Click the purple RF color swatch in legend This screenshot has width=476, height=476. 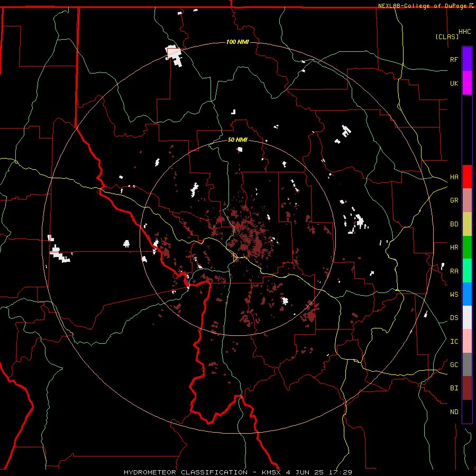point(467,59)
